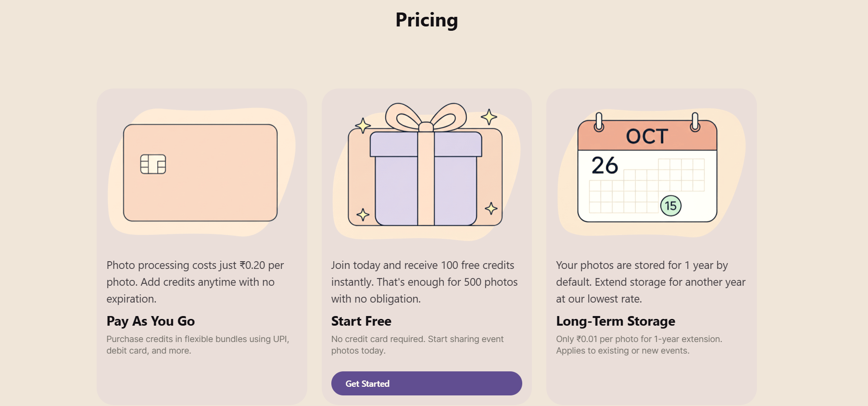Click the ₹0.01 per photo extension subtext
The height and width of the screenshot is (406, 868).
pyautogui.click(x=639, y=344)
